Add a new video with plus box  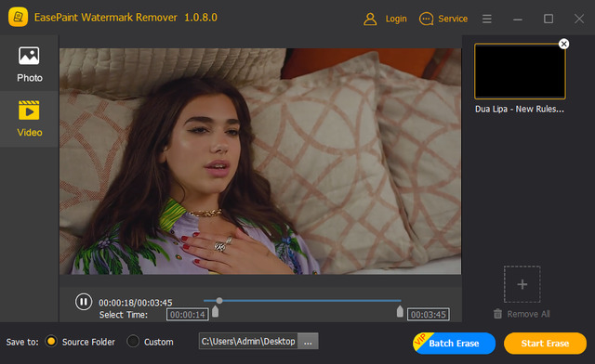522,284
